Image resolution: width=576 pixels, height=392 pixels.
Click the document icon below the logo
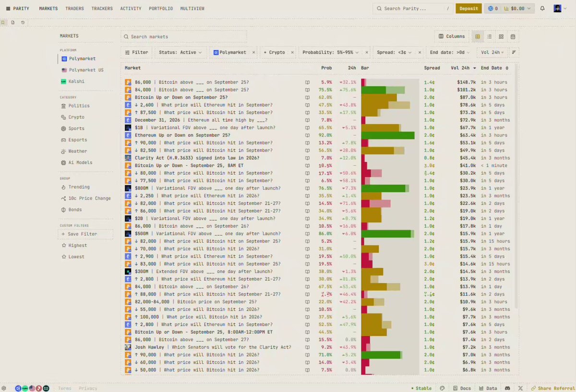13,23
